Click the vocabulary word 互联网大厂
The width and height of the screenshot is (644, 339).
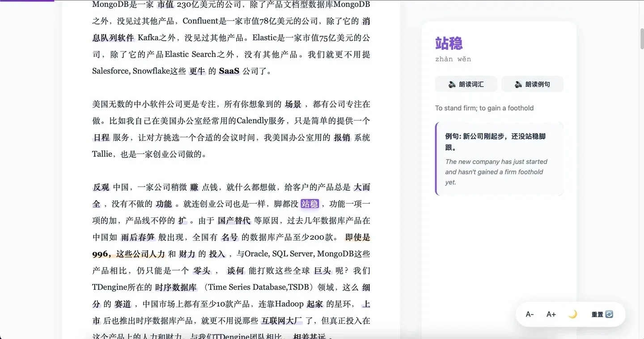click(282, 321)
